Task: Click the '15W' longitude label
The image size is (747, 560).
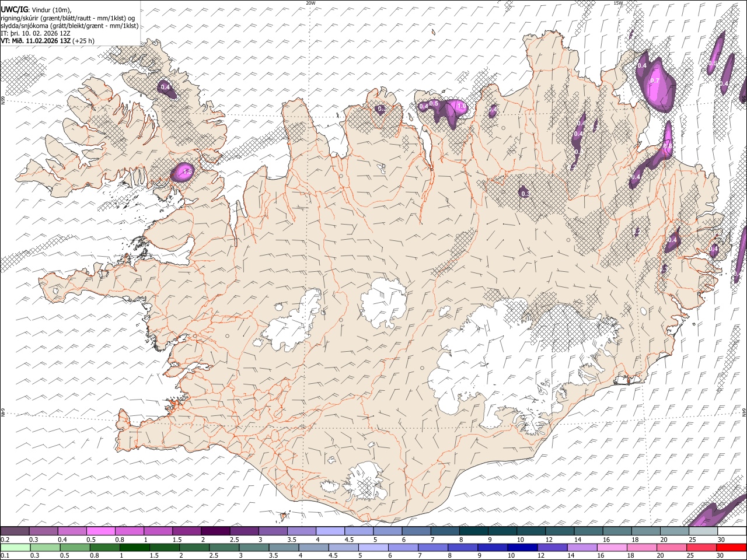Action: (618, 3)
